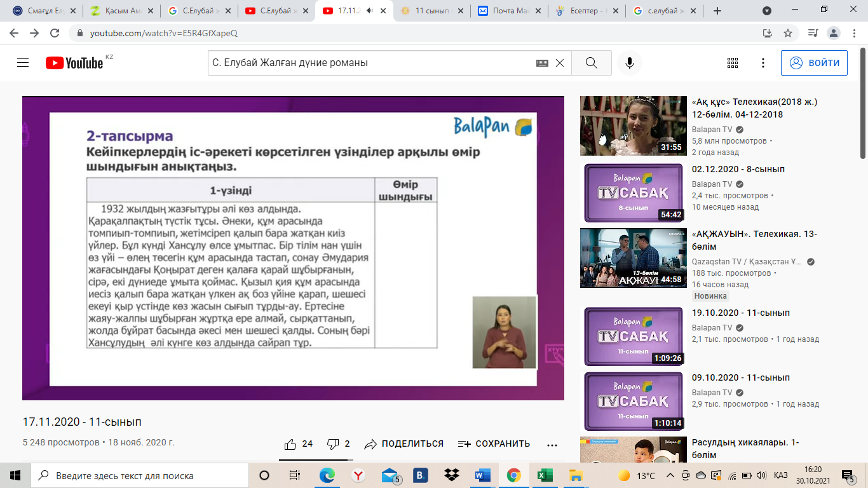Show hidden system tray icons

(670, 475)
